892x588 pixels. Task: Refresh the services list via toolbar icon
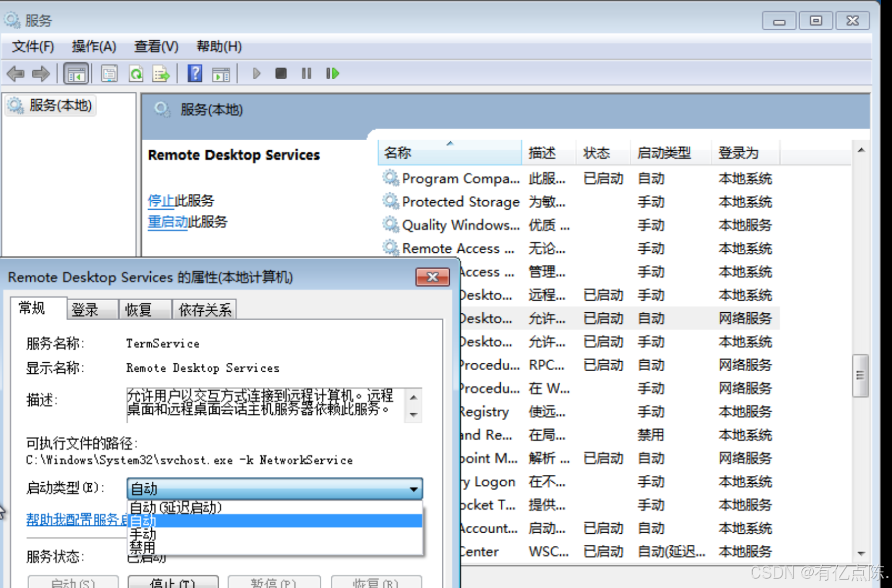[x=136, y=73]
